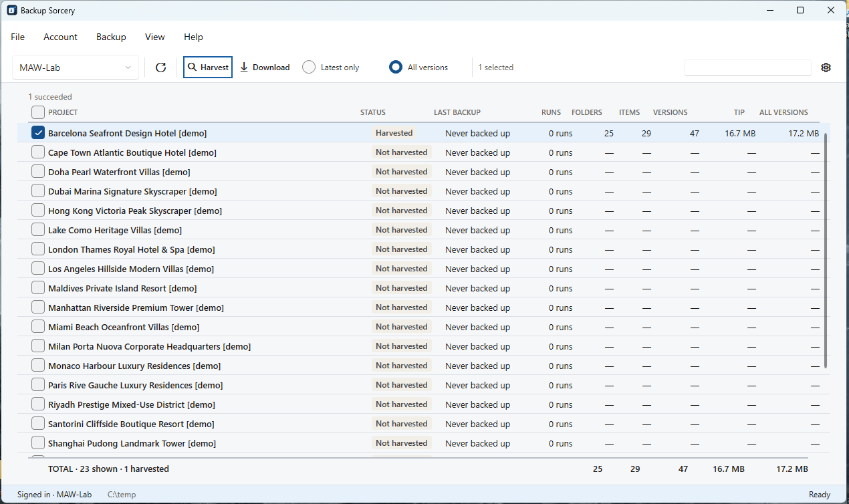
Task: Click the refresh icon in the toolbar
Action: [x=160, y=68]
